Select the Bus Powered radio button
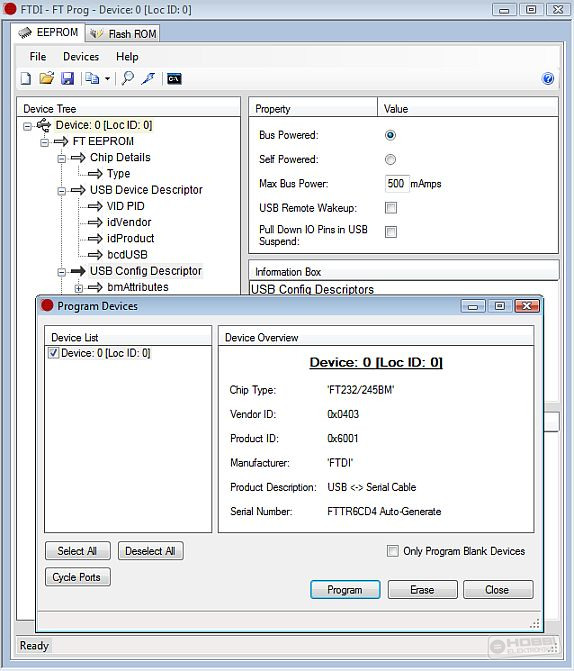Viewport: 574px width, 671px height. click(390, 135)
